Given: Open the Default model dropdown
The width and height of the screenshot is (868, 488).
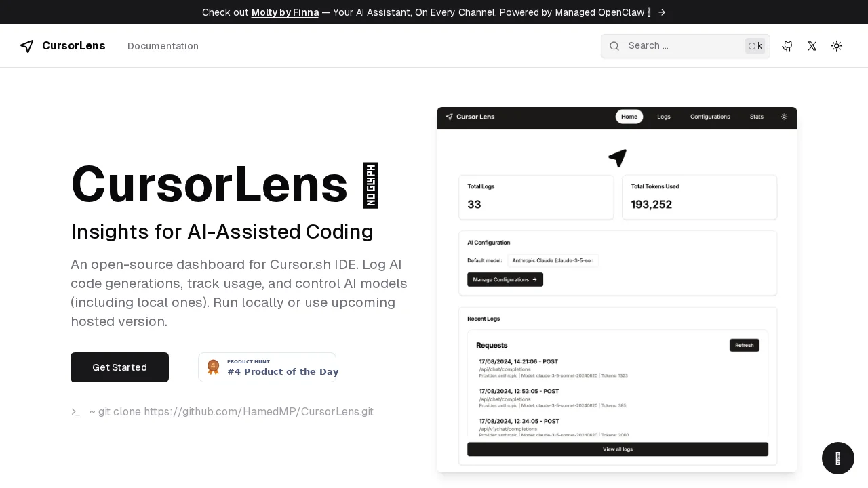Looking at the screenshot, I should coord(553,260).
